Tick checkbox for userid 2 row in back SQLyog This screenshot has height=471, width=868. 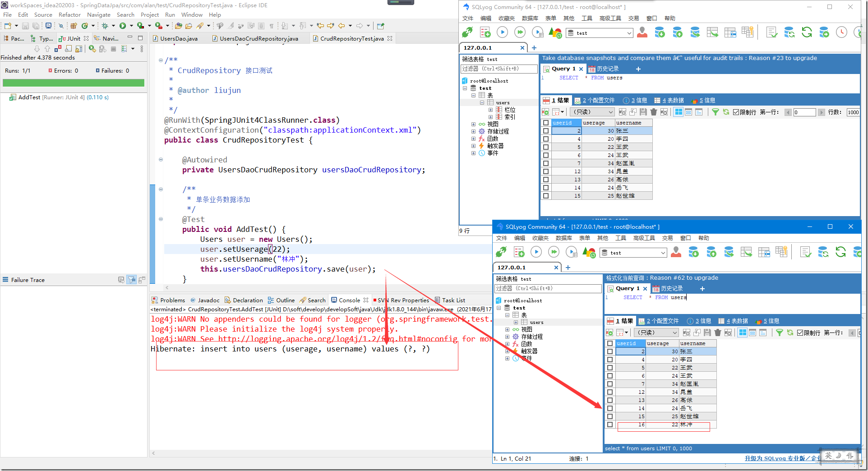tap(546, 131)
